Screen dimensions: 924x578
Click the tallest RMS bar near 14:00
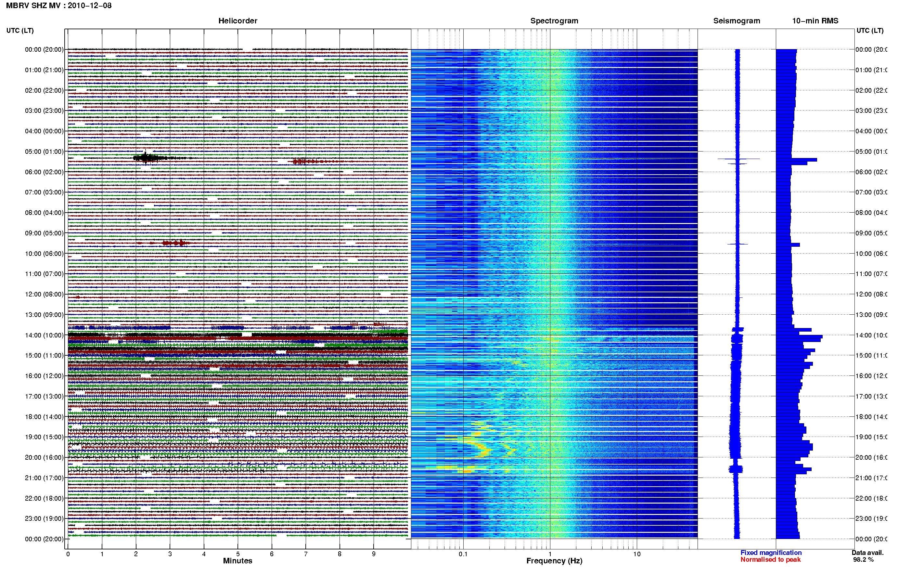(x=799, y=337)
